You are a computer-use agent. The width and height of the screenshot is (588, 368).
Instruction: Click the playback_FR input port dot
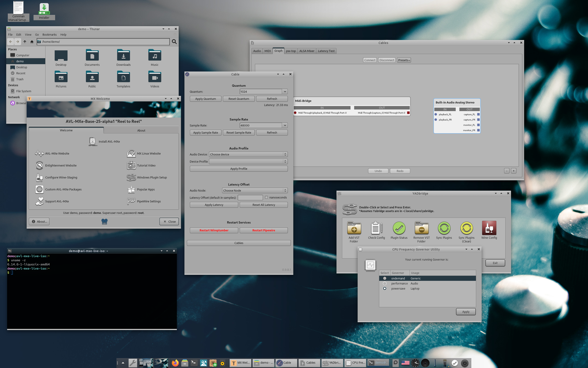click(x=436, y=120)
